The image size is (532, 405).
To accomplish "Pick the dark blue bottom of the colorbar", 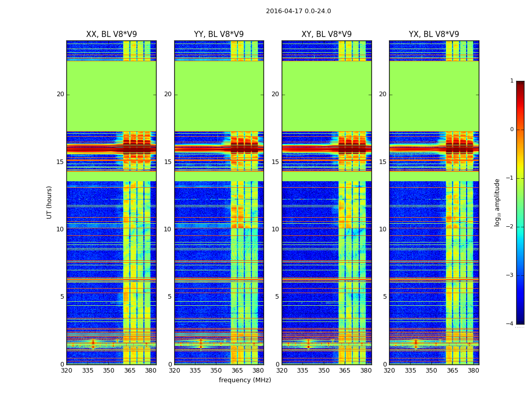I will tap(520, 321).
